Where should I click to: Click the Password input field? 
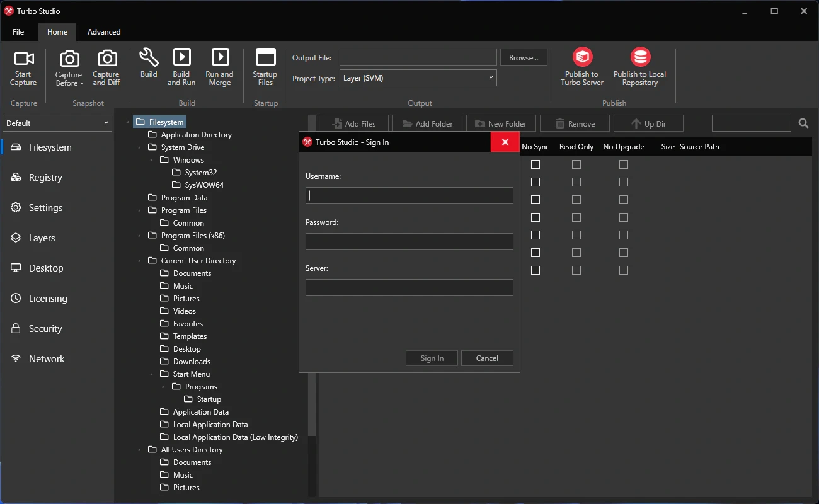[x=409, y=242]
